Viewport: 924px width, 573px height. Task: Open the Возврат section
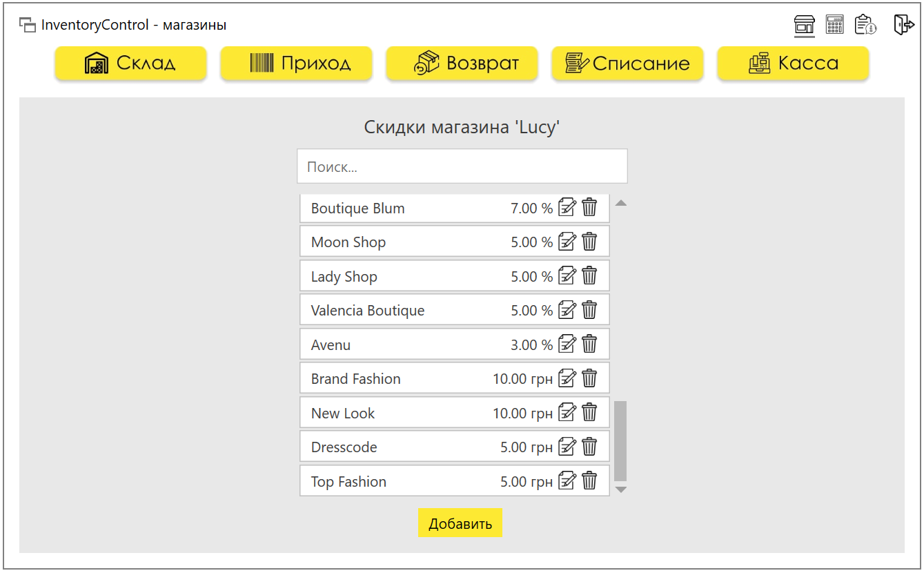pyautogui.click(x=462, y=63)
